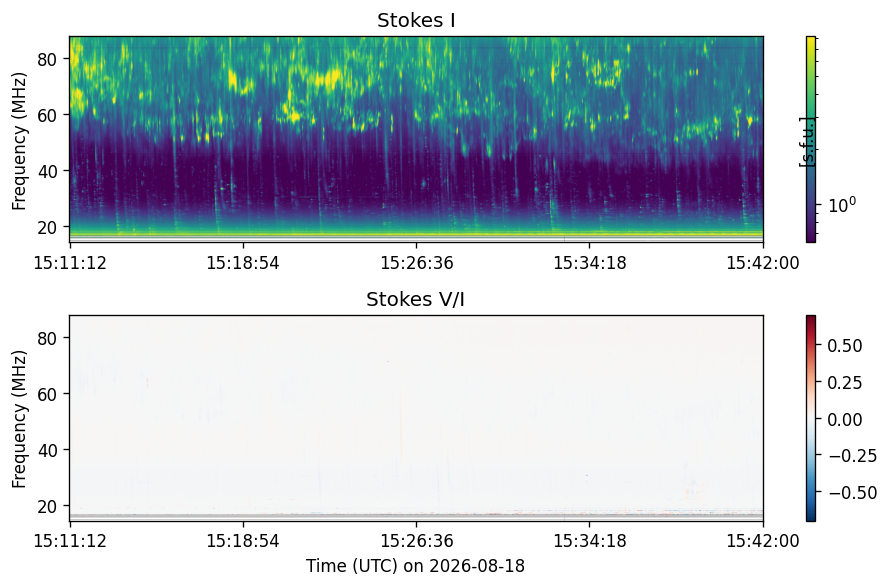Click the 40 MHz tick on the Stokes V/I axis
889x587 pixels.
coord(47,450)
